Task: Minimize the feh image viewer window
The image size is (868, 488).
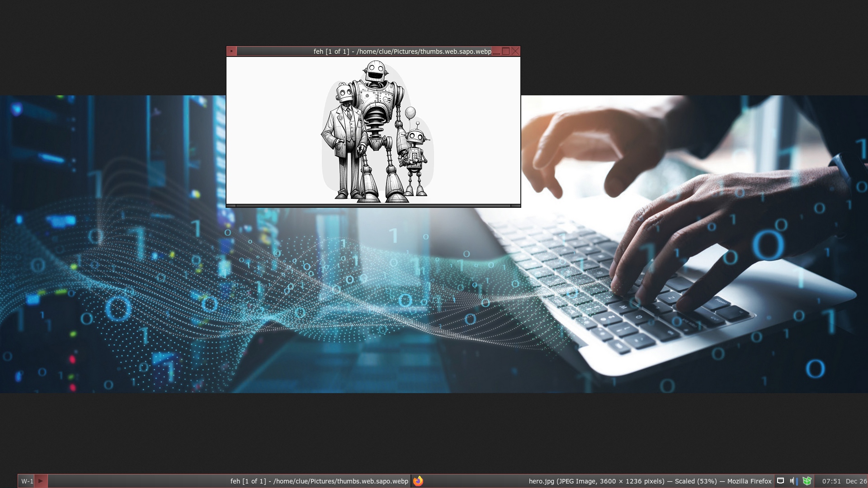Action: pos(496,51)
